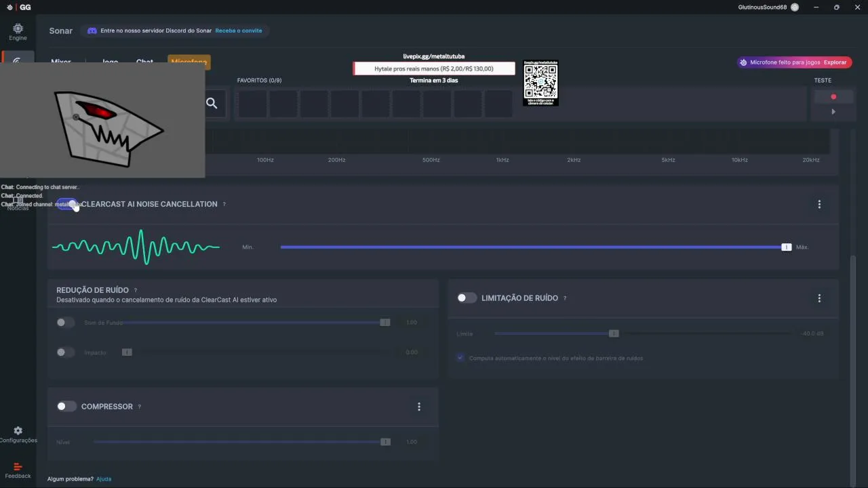Adjust Som de Fundo slider

[x=256, y=323]
